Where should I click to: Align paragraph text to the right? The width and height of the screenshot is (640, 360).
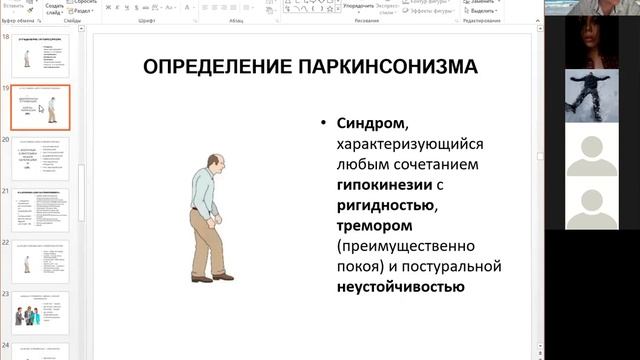point(224,7)
